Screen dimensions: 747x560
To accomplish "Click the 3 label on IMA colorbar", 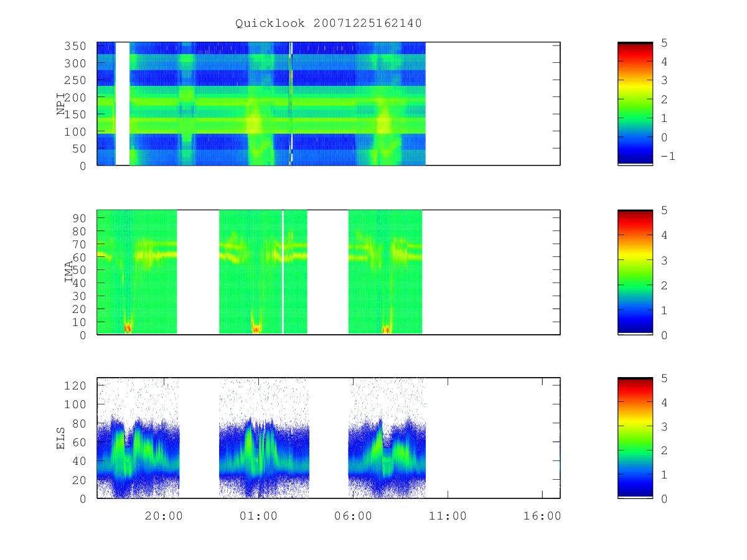I will pyautogui.click(x=664, y=260).
